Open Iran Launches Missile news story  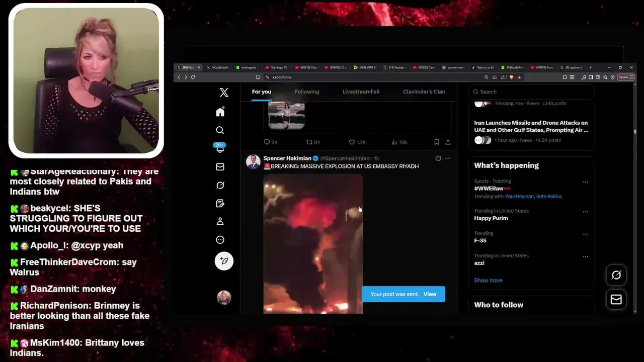(531, 126)
